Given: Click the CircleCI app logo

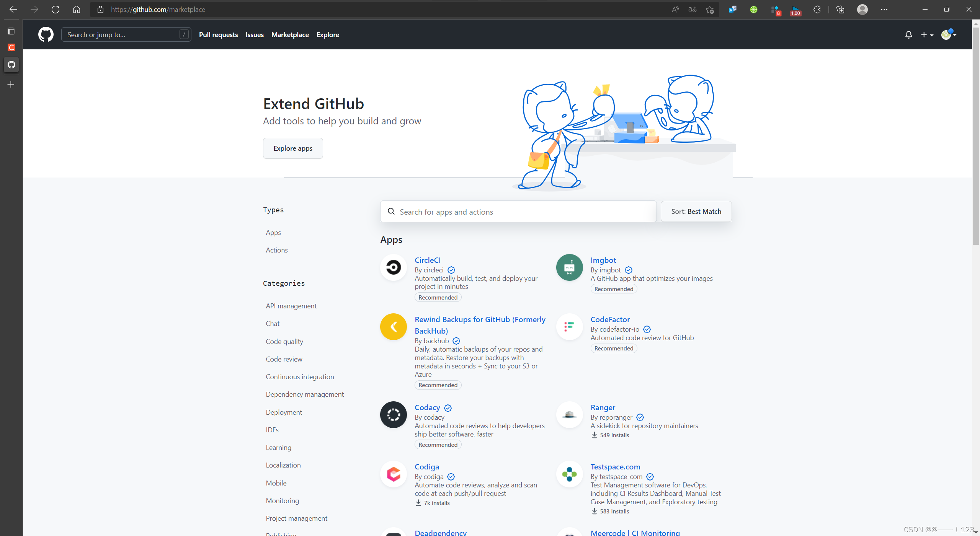Looking at the screenshot, I should pyautogui.click(x=393, y=267).
